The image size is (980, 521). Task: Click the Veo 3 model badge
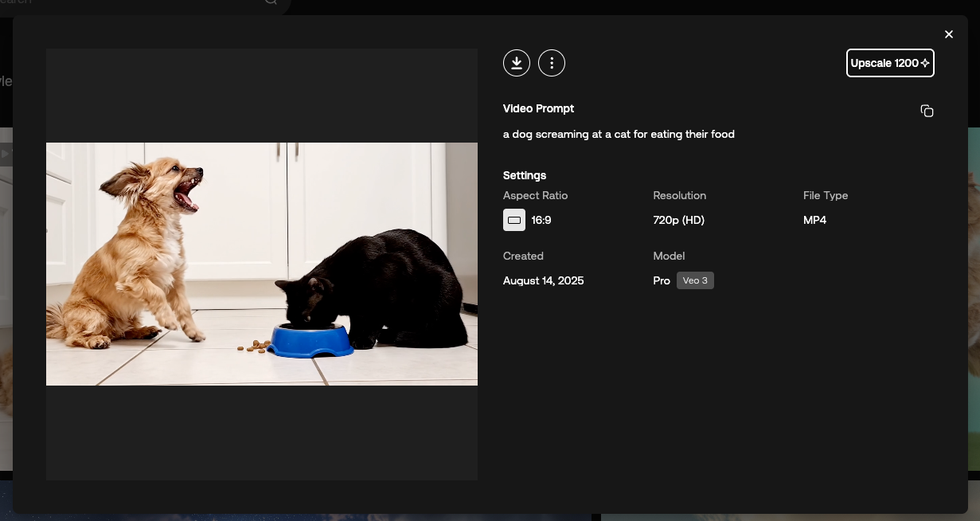coord(695,280)
